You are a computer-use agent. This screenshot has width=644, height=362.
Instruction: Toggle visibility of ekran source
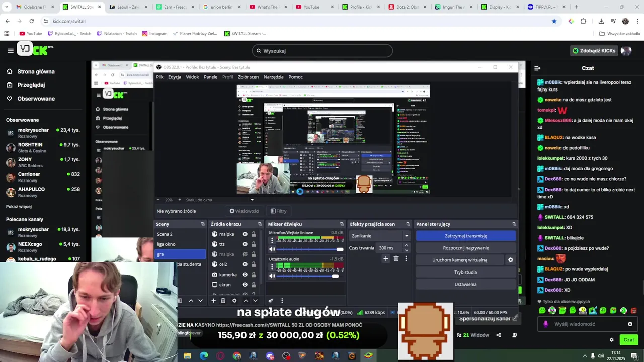(x=245, y=285)
